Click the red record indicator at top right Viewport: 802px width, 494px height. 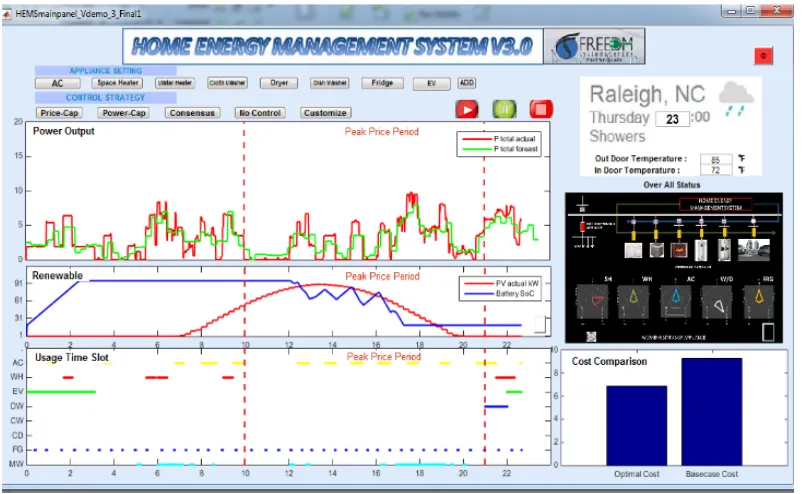click(x=763, y=56)
